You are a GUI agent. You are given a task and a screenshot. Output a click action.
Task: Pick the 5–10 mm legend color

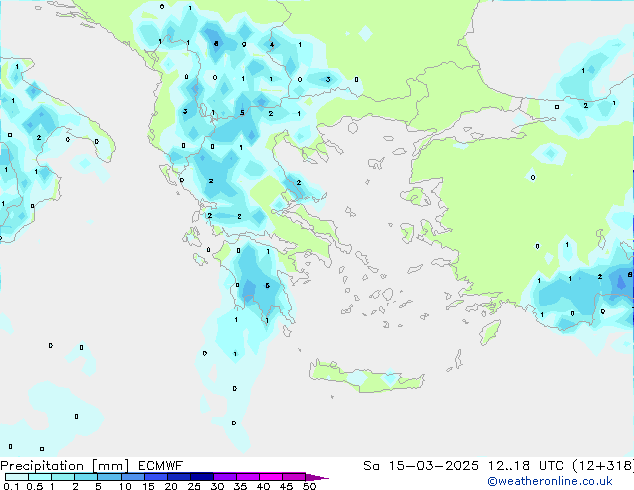click(x=110, y=477)
